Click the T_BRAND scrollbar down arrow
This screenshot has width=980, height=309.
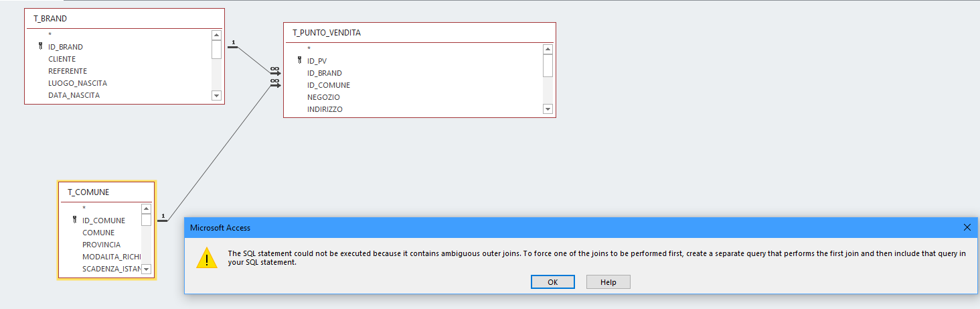(x=216, y=95)
